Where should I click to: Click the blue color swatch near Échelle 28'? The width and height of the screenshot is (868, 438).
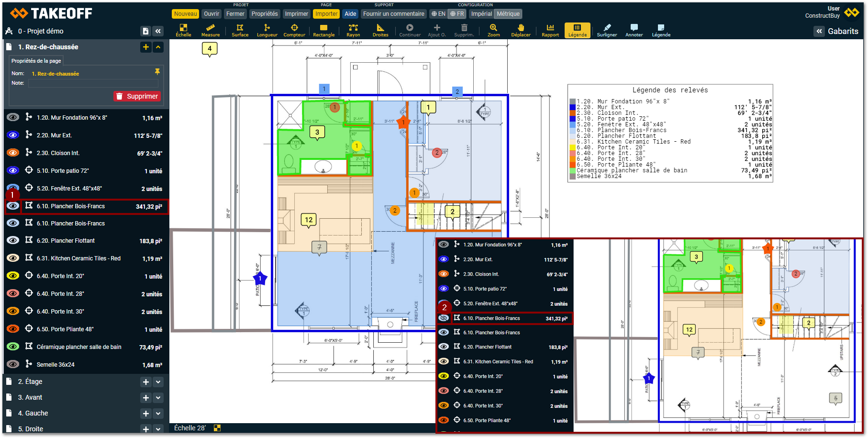pyautogui.click(x=217, y=428)
